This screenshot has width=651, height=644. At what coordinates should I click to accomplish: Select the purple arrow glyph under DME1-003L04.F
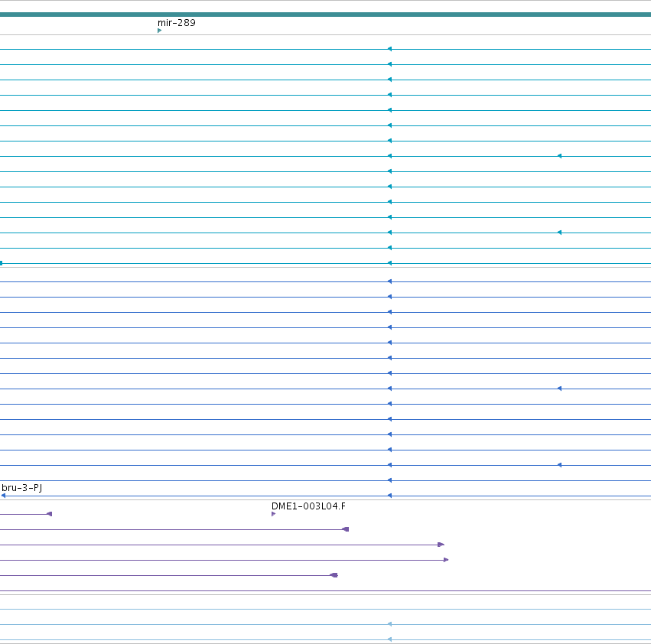pos(273,514)
